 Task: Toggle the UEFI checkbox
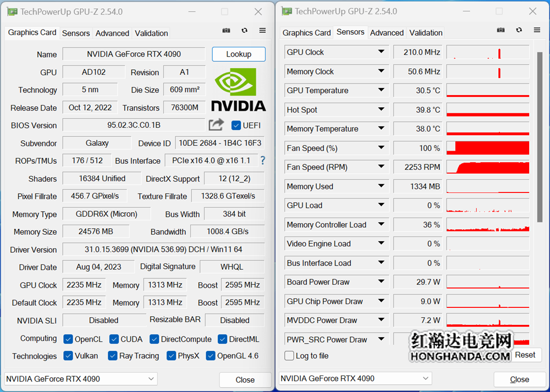[236, 125]
